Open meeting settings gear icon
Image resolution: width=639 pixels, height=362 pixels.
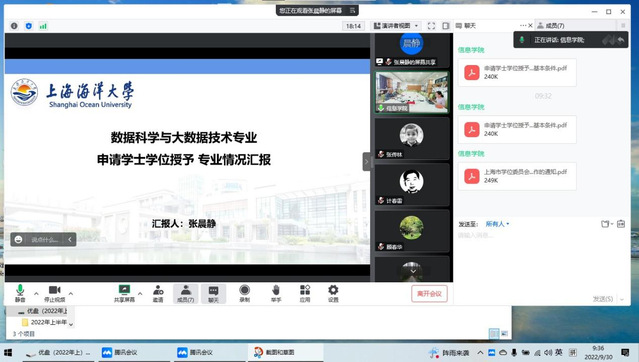point(333,293)
